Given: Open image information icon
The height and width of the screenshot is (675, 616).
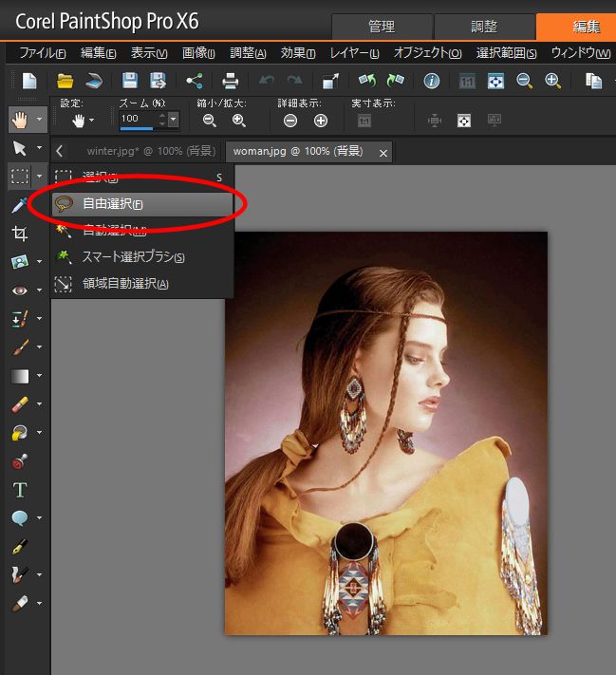Looking at the screenshot, I should click(x=431, y=81).
